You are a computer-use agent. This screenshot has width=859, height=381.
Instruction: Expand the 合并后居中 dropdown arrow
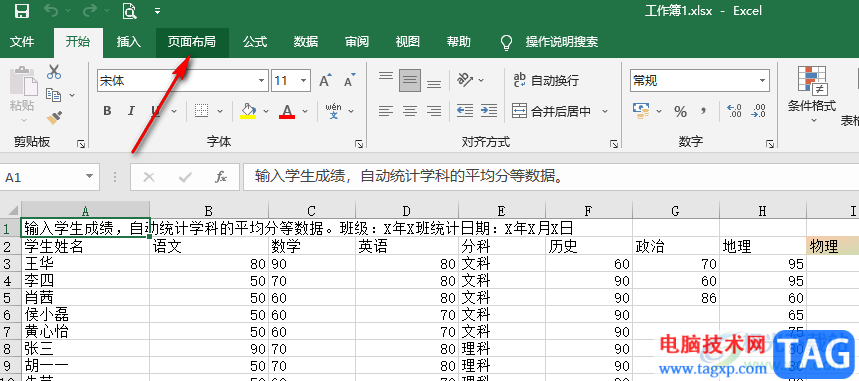point(605,111)
